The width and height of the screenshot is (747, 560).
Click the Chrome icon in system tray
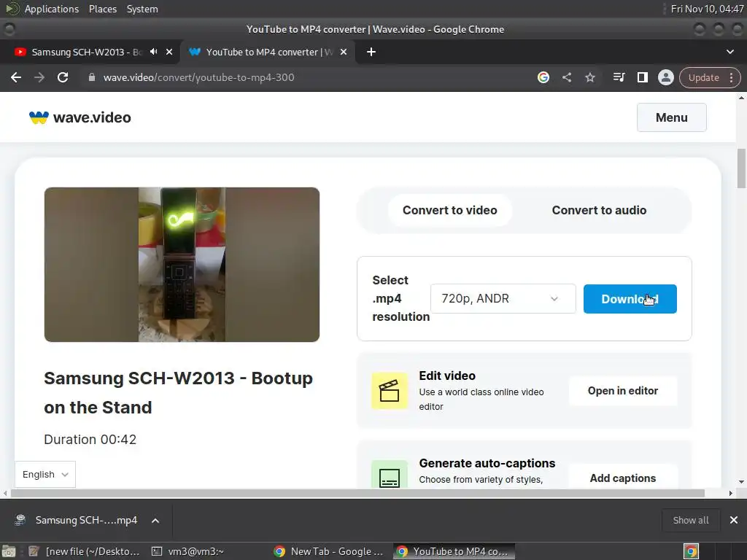pyautogui.click(x=692, y=551)
